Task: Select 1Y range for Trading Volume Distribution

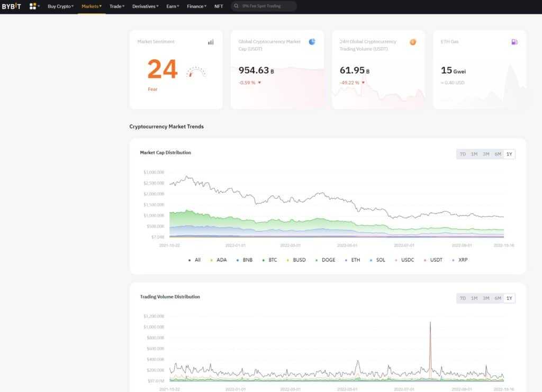Action: (509, 298)
